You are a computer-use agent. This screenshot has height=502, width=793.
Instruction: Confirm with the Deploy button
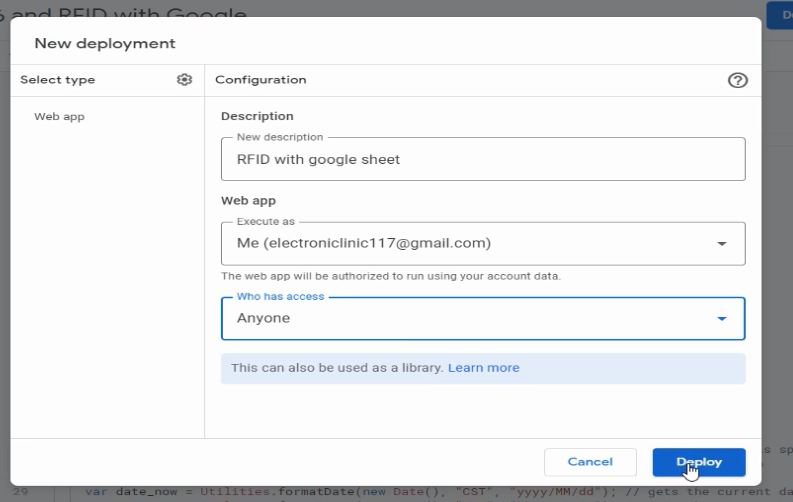point(699,462)
